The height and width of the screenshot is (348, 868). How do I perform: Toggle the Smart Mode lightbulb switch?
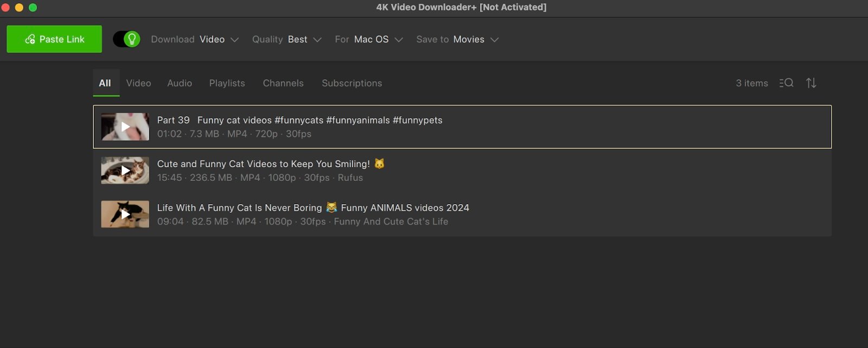coord(126,39)
